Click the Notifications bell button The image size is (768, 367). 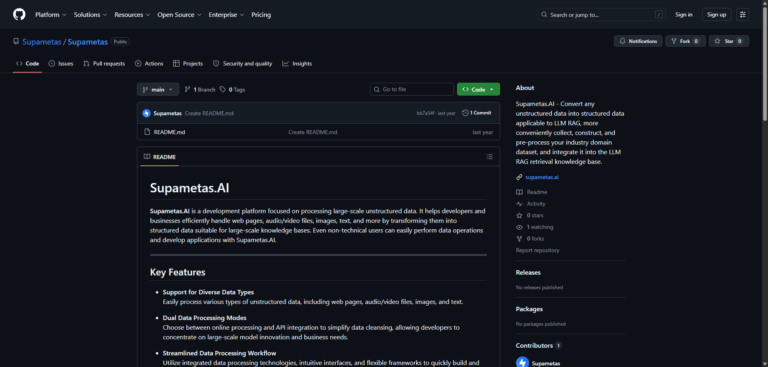638,41
